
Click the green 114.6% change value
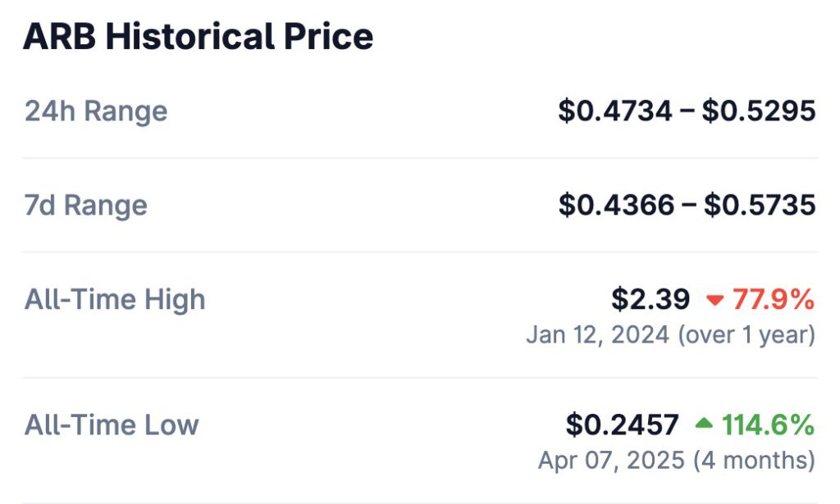point(768,425)
